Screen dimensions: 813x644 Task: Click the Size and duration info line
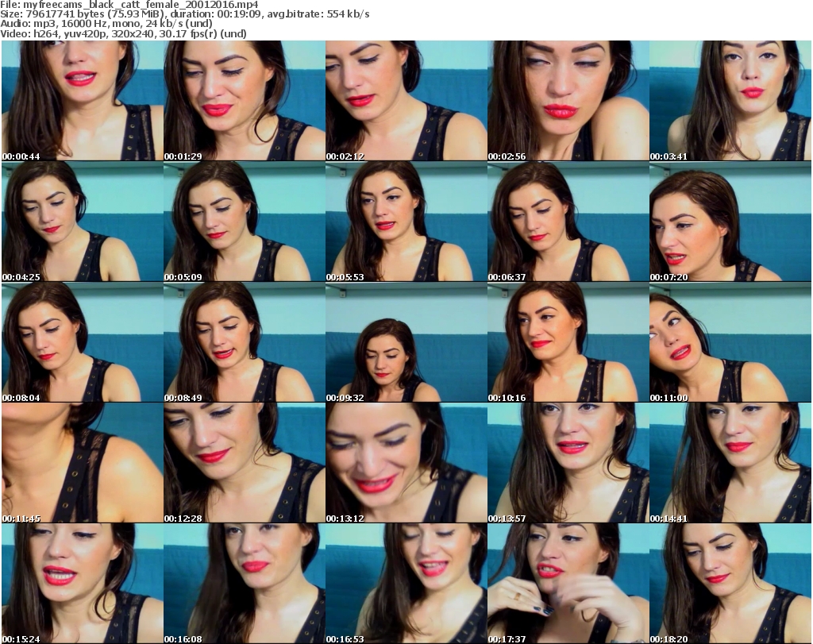click(184, 14)
